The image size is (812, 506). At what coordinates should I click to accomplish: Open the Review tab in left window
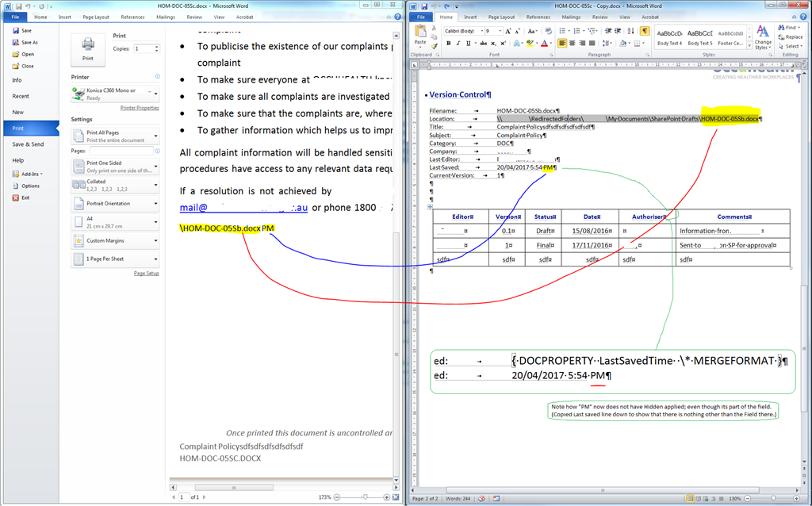[x=194, y=17]
